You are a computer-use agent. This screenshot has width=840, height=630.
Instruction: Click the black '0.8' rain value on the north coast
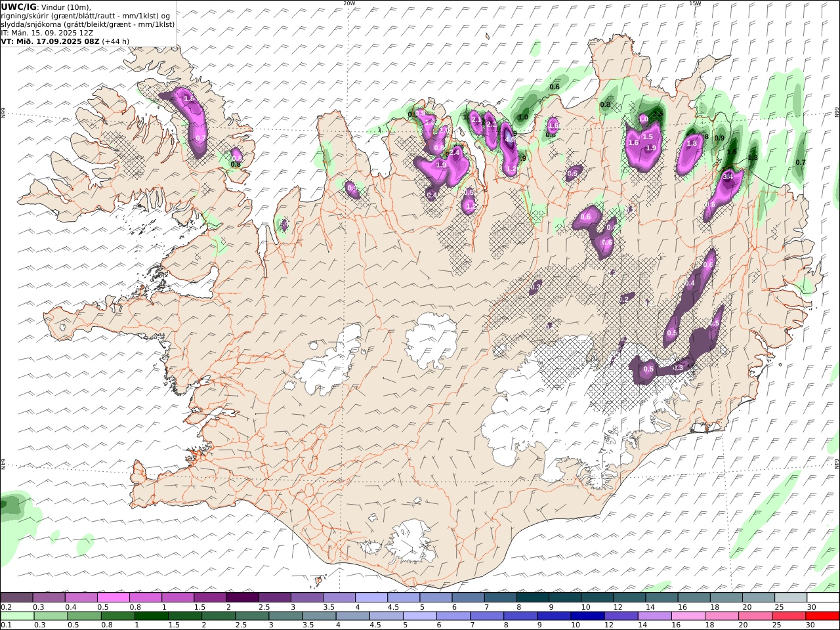pyautogui.click(x=606, y=104)
